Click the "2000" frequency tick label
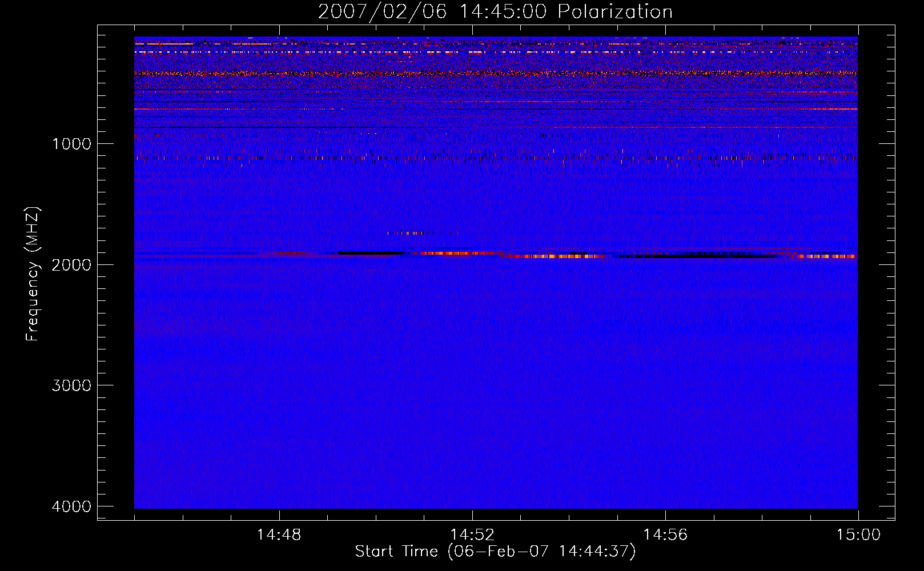Image resolution: width=924 pixels, height=571 pixels. pyautogui.click(x=71, y=264)
